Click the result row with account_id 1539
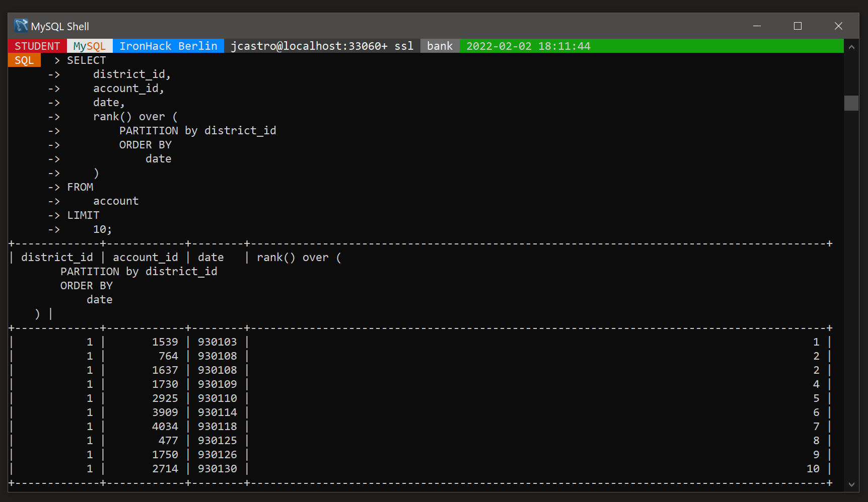Viewport: 868px width, 502px height. tap(165, 342)
